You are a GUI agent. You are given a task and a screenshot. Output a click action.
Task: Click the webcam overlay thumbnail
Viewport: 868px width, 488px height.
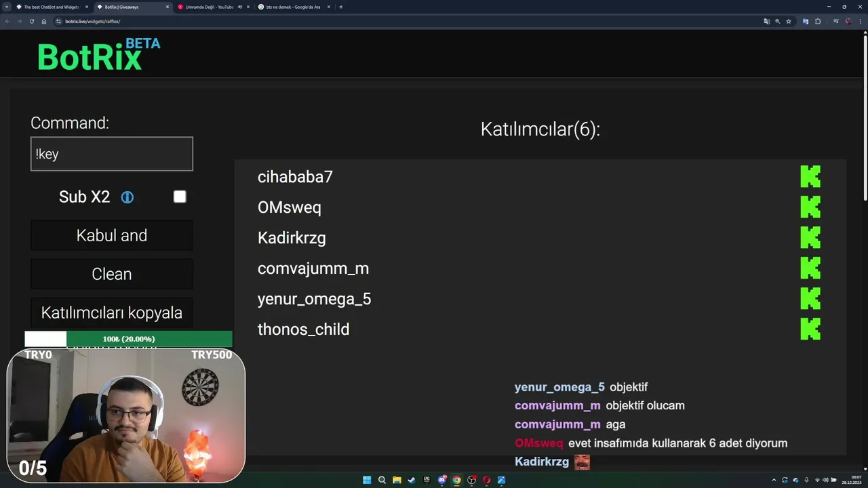(126, 415)
